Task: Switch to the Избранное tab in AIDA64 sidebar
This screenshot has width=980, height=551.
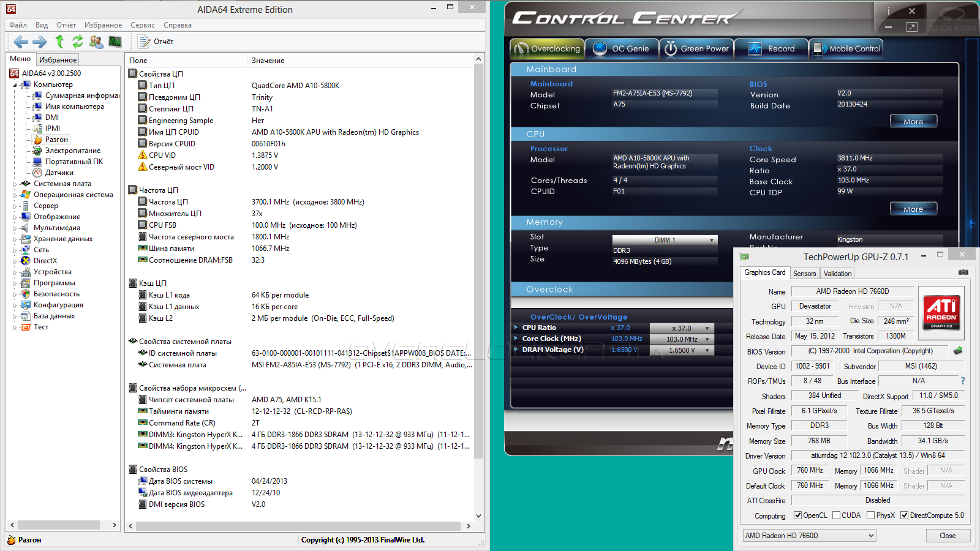Action: click(58, 59)
